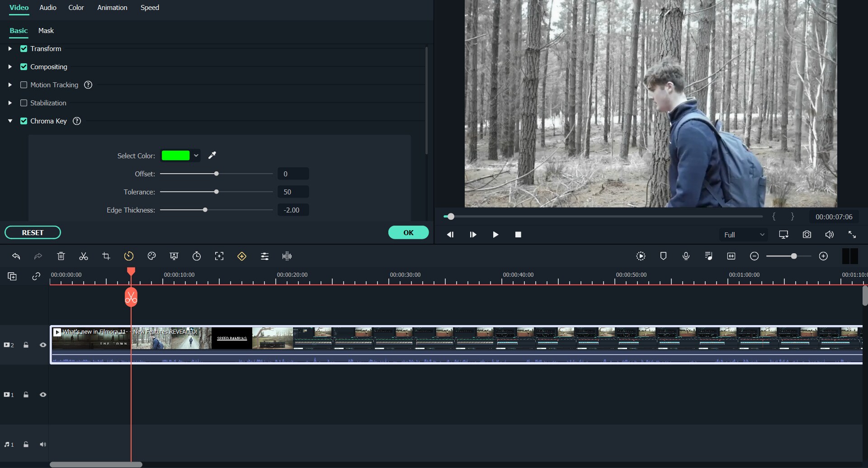Disable the Compositing checkbox
Image resolution: width=868 pixels, height=468 pixels.
[24, 66]
